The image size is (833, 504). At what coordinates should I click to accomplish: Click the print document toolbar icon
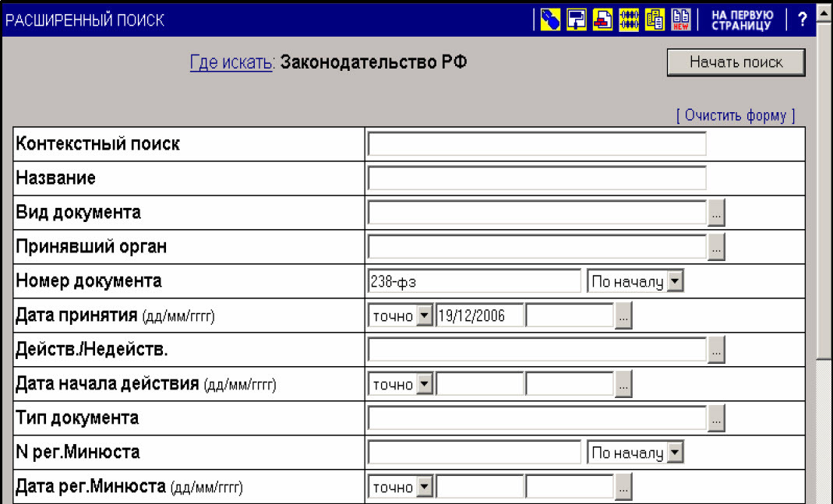click(602, 20)
